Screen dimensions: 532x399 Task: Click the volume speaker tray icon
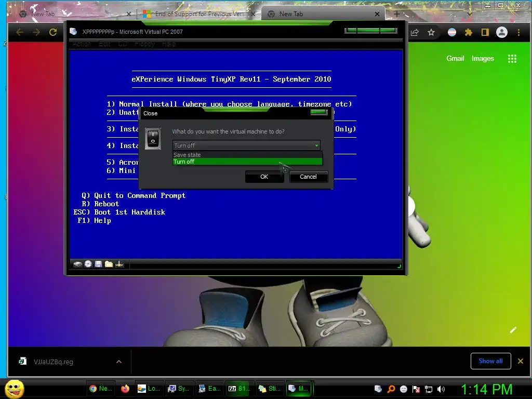[x=441, y=389]
